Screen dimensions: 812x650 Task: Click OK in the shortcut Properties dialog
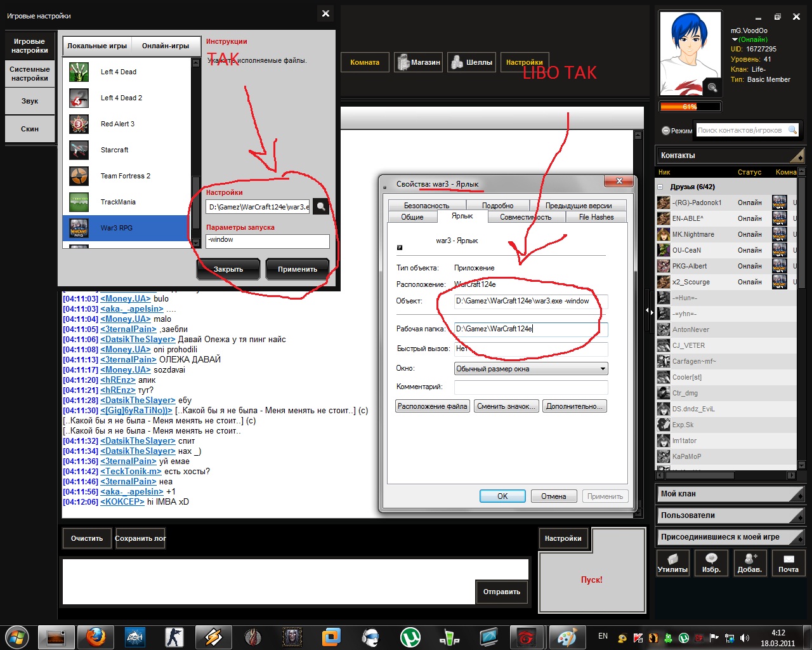[502, 496]
